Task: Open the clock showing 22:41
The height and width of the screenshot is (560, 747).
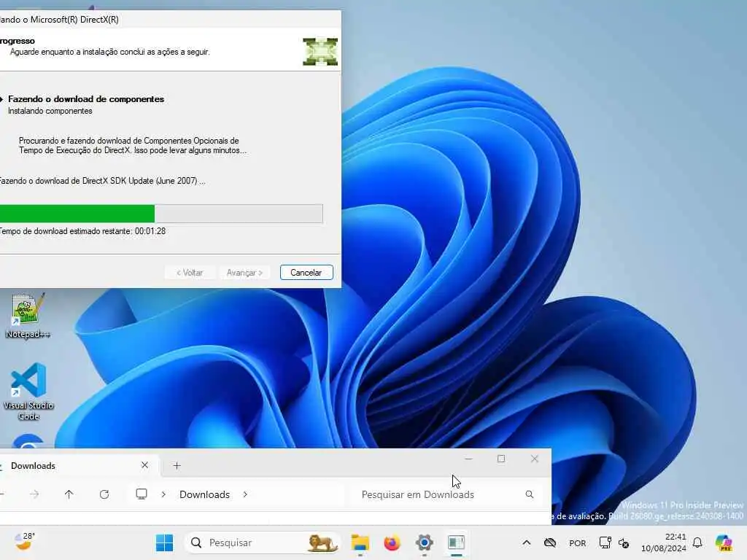Action: pyautogui.click(x=663, y=542)
